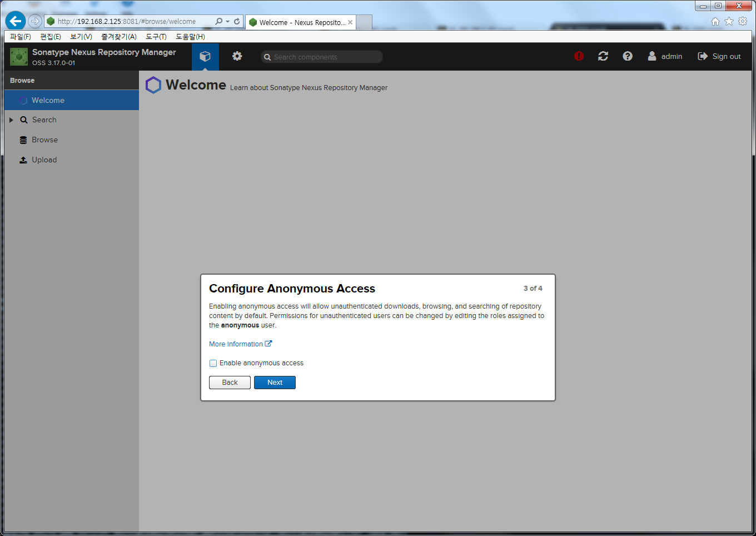
Task: Check Enable anonymous access checkbox
Action: [x=213, y=363]
